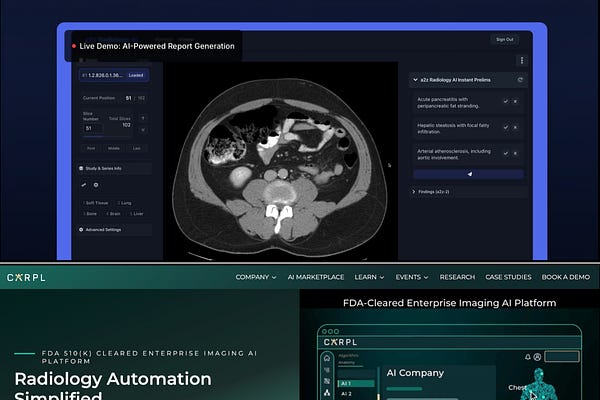Click the second icon in CARPL mockup sidebar
The image size is (600, 400).
pos(327,370)
